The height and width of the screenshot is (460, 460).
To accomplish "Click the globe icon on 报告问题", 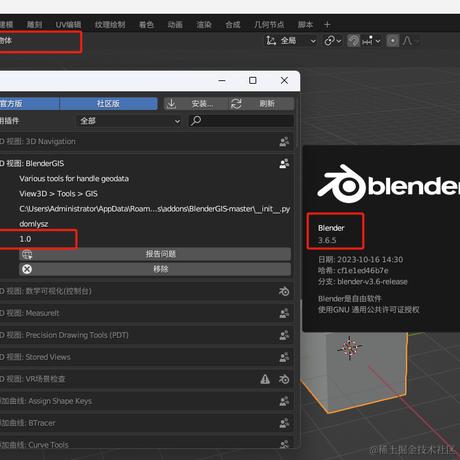I will click(27, 255).
